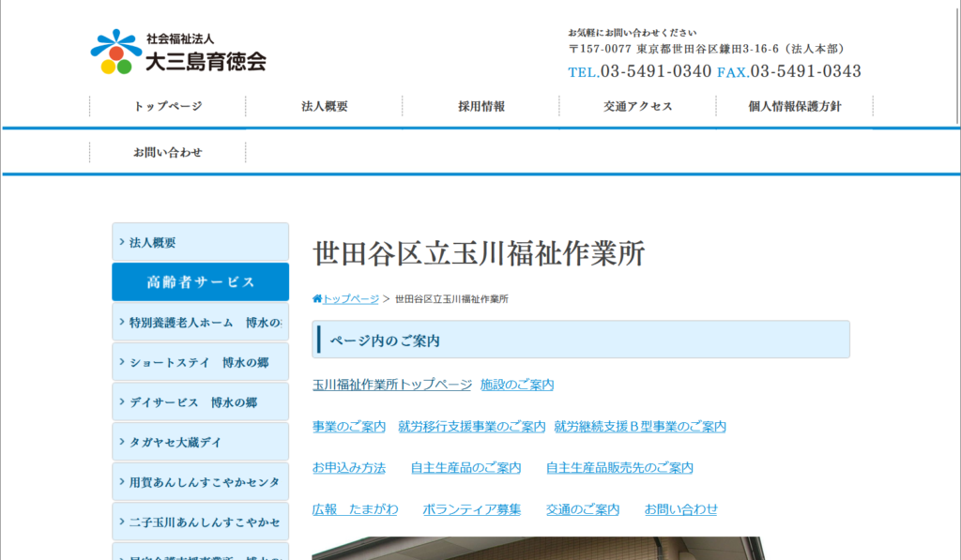Open the トップページ navigation item
This screenshot has width=961, height=560.
167,106
